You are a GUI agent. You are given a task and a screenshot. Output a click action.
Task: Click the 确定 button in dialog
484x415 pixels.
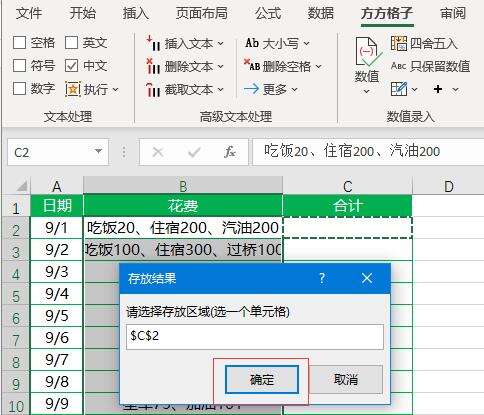(x=262, y=380)
